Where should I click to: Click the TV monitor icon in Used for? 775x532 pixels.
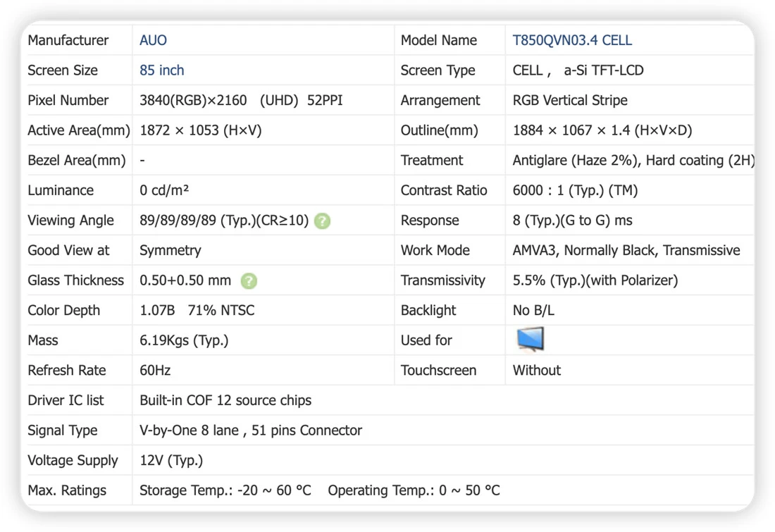point(531,339)
